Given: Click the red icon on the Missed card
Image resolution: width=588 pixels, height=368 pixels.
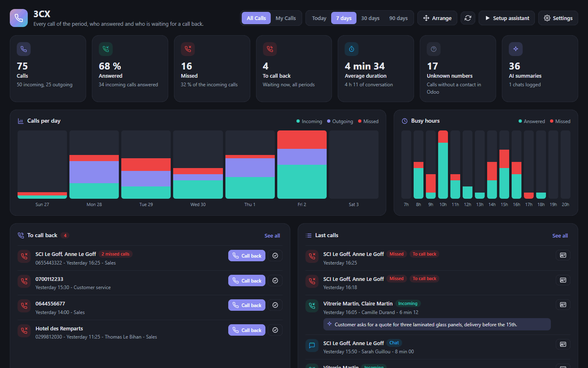Looking at the screenshot, I should (x=188, y=49).
